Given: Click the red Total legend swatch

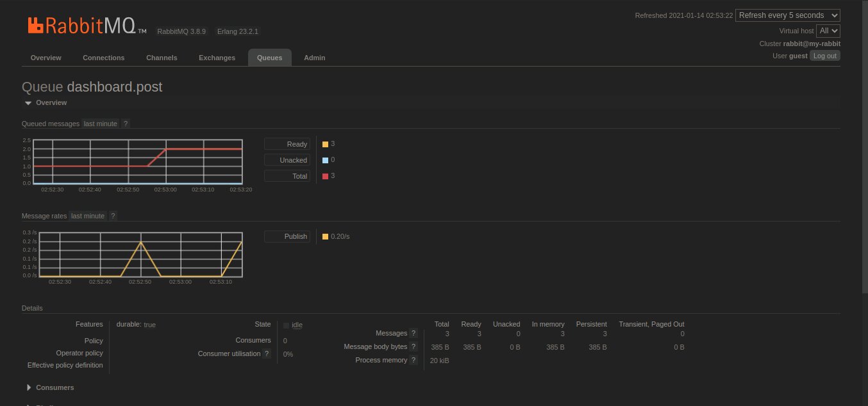Looking at the screenshot, I should pos(325,176).
